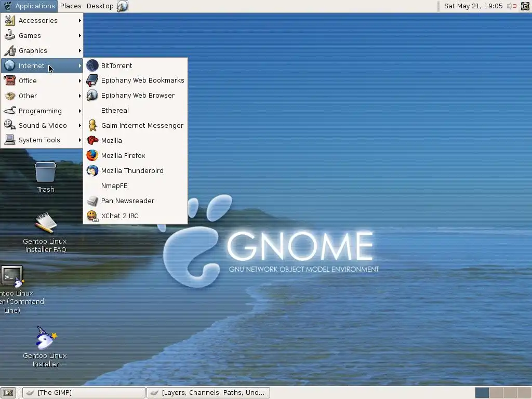
Task: Click the volume control icon in the panel
Action: pyautogui.click(x=511, y=6)
